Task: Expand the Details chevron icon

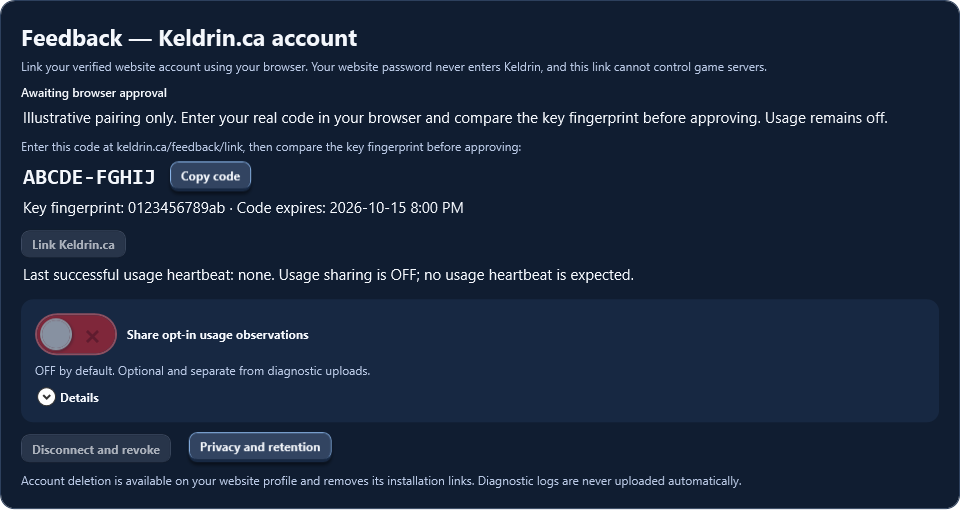Action: click(46, 397)
